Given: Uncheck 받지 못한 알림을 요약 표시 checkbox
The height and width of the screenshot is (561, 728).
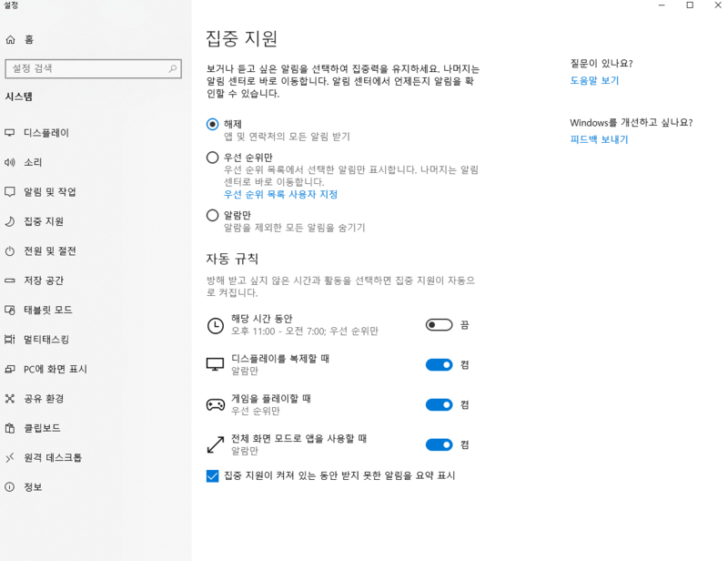Looking at the screenshot, I should pyautogui.click(x=212, y=476).
